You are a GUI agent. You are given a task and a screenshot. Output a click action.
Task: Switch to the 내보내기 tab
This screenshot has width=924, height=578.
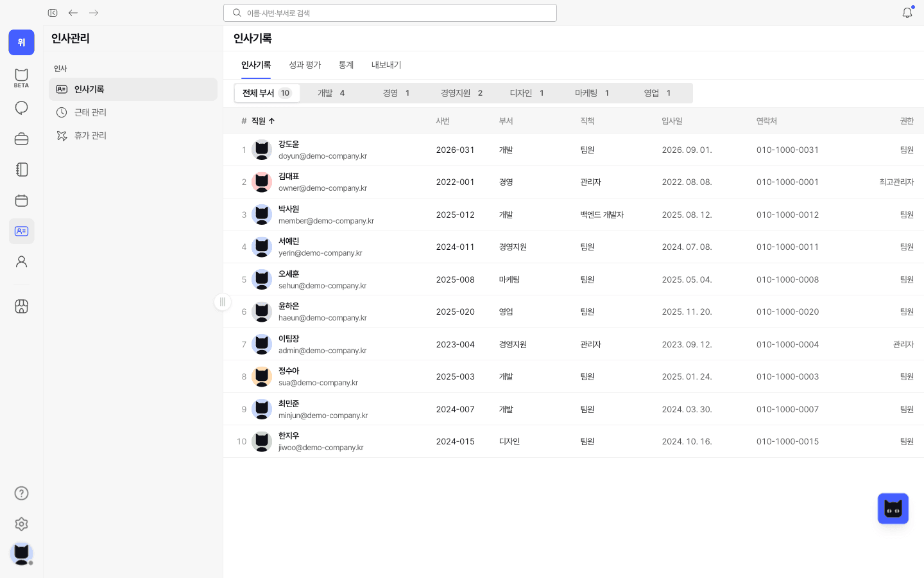click(386, 65)
